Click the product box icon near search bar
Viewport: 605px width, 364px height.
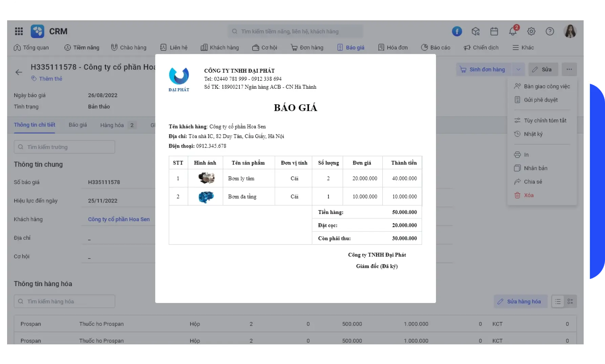point(476,31)
